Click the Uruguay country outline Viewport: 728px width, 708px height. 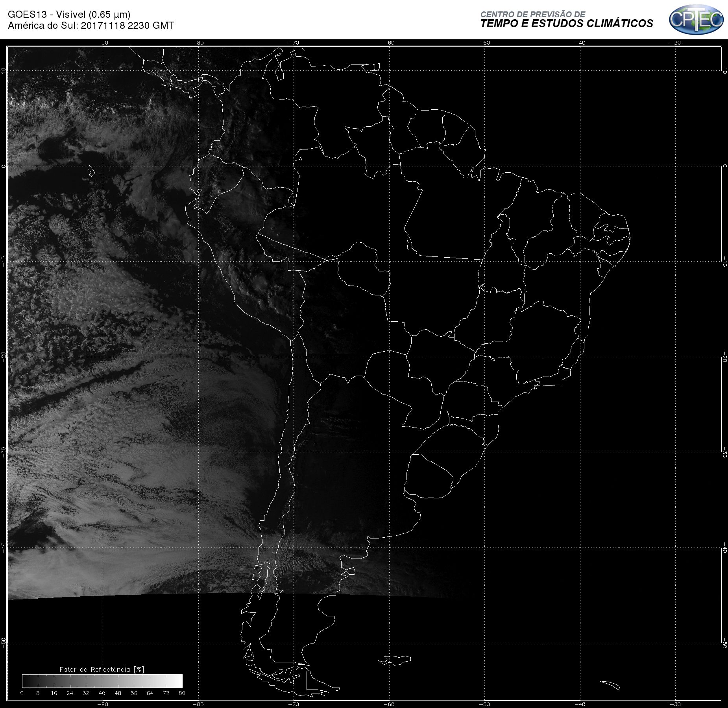[x=429, y=477]
